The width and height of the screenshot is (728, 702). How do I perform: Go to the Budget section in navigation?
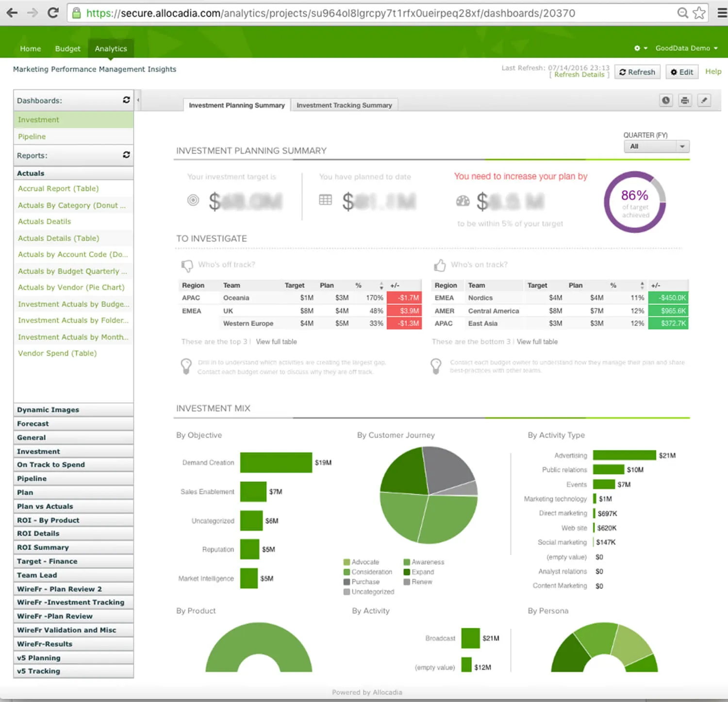pos(67,49)
